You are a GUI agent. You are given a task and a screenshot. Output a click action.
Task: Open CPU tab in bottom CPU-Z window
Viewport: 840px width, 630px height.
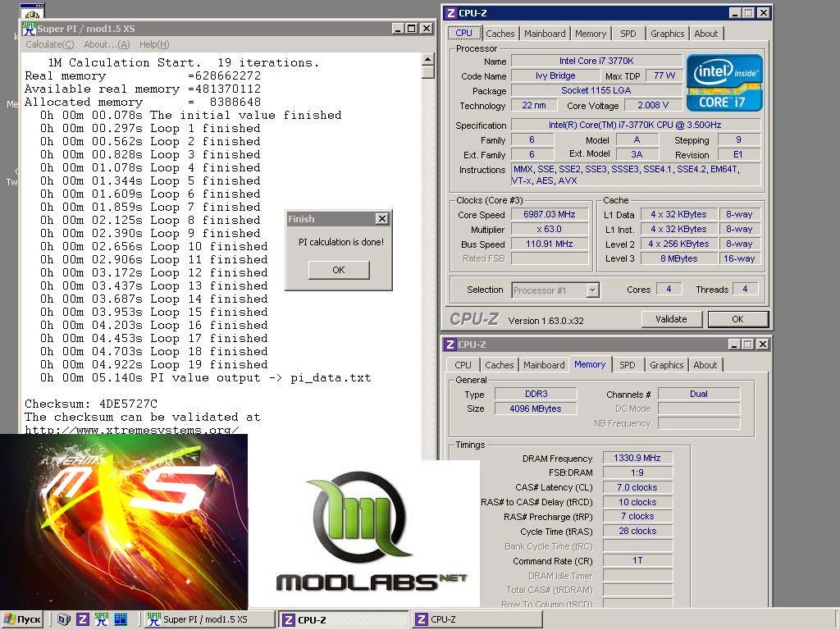point(463,365)
